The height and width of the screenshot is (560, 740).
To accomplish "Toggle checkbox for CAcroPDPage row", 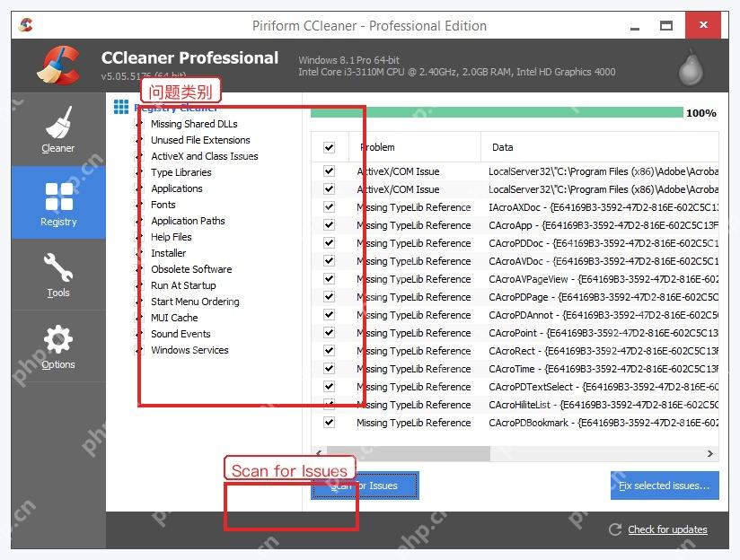I will (x=329, y=297).
